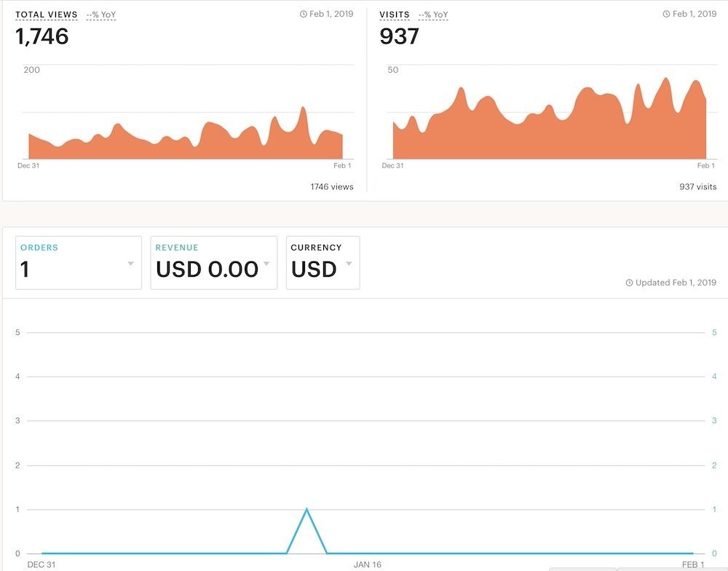728x571 pixels.
Task: Click the JAN 16 axis label
Action: tap(367, 564)
